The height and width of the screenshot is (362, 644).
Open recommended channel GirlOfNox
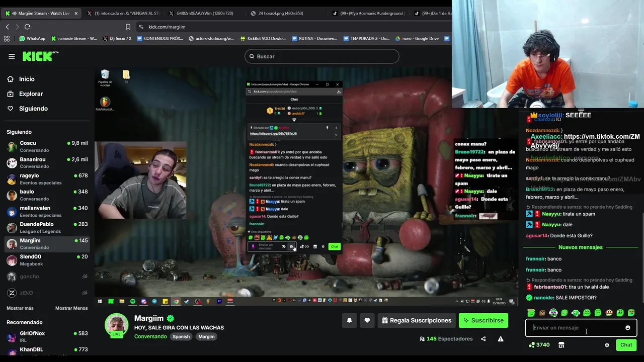click(x=47, y=336)
